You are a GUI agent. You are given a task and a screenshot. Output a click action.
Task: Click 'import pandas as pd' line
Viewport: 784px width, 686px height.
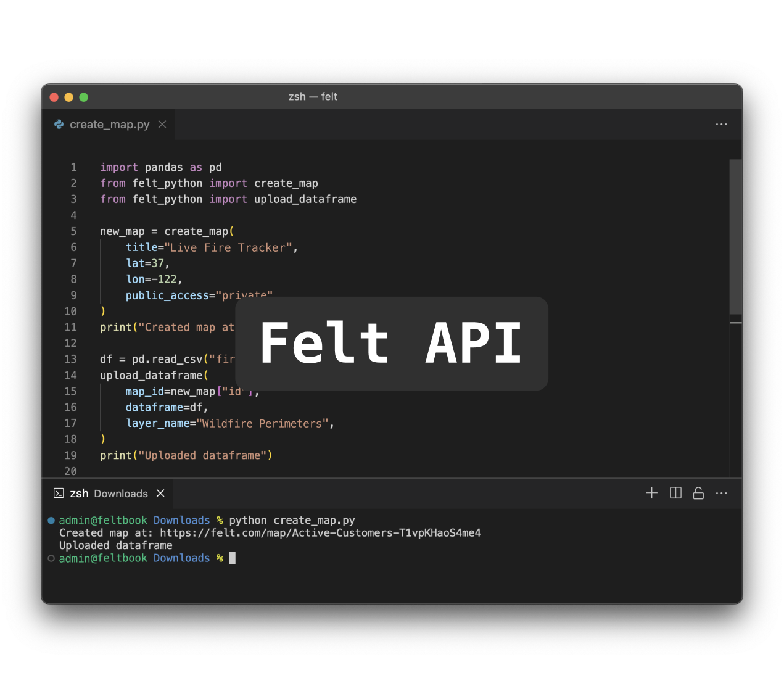pos(161,167)
